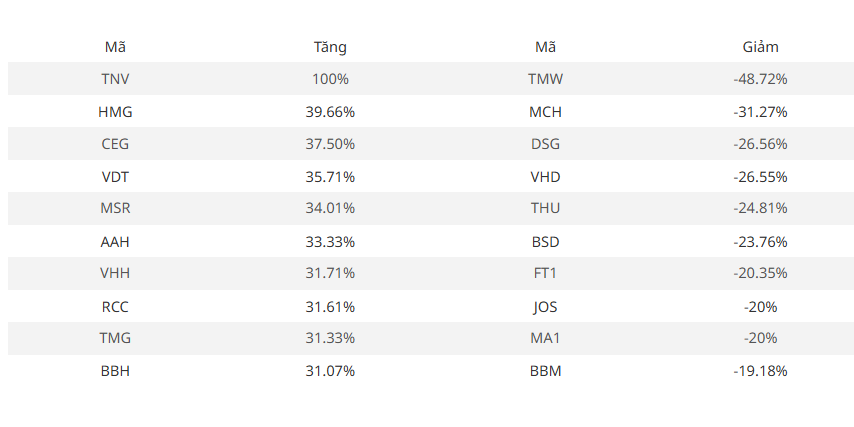Click the 33.33% value for AAH

[x=330, y=241]
